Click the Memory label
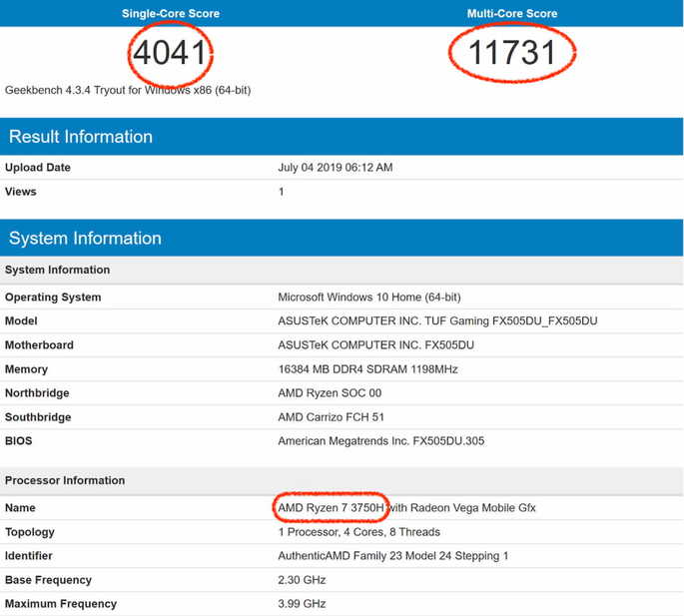Viewport: 684px width, 616px height. [x=26, y=369]
